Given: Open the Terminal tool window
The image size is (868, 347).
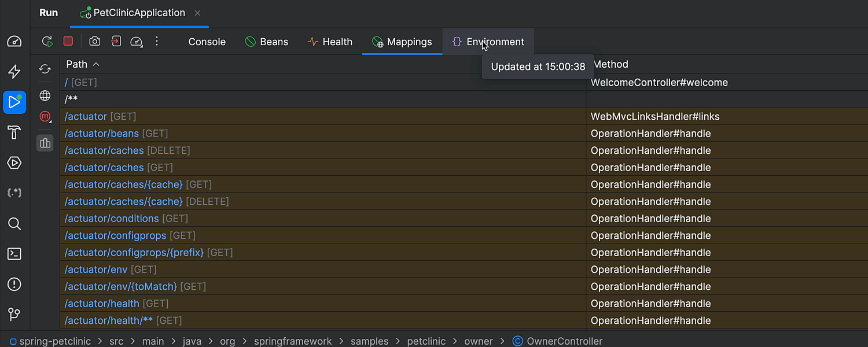Looking at the screenshot, I should tap(14, 254).
